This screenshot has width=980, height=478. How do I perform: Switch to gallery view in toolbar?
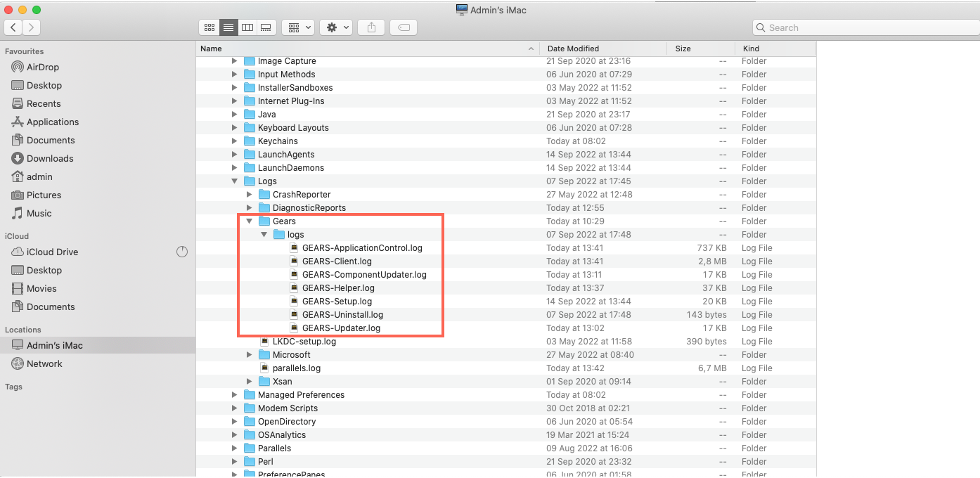point(266,27)
